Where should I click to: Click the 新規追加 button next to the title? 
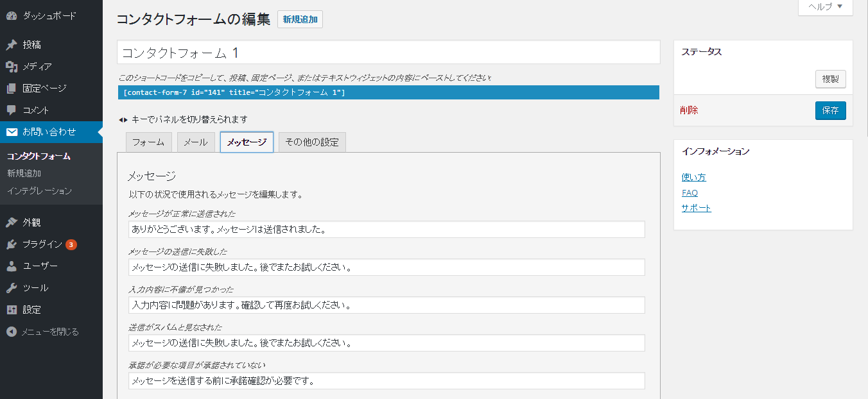pyautogui.click(x=299, y=19)
